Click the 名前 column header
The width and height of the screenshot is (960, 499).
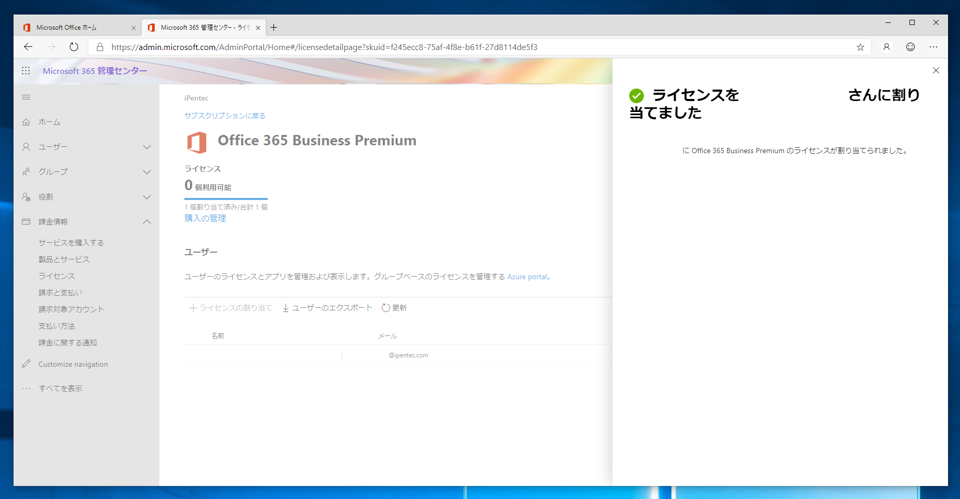(x=217, y=336)
